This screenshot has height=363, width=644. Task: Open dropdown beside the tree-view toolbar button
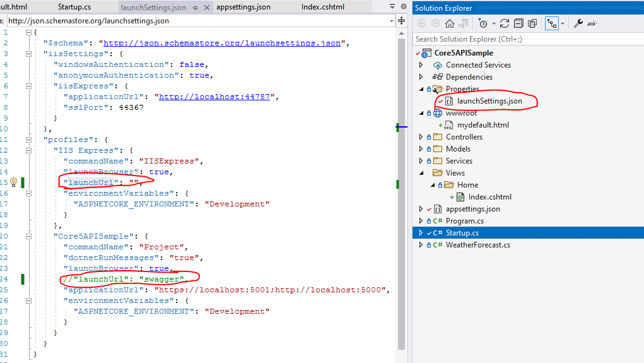click(x=563, y=23)
